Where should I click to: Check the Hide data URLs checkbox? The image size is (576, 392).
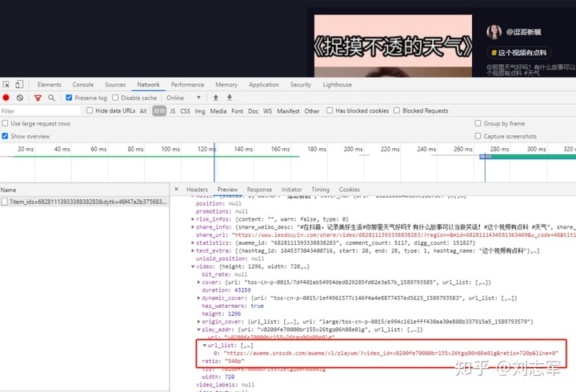90,110
